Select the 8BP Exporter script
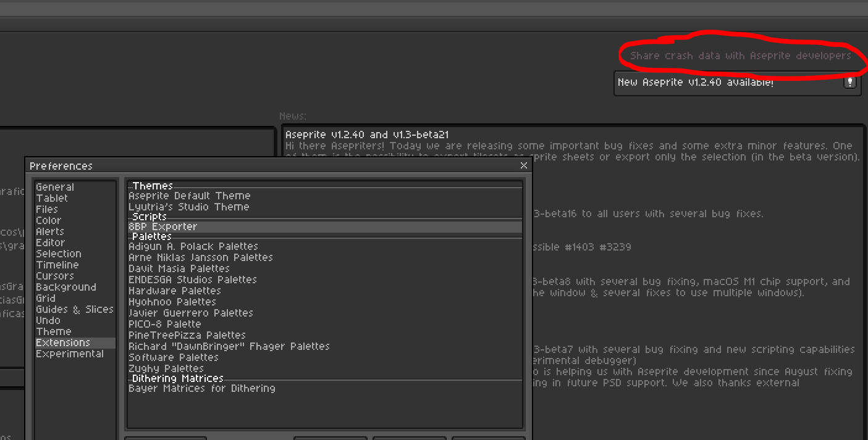The image size is (868, 440). [x=325, y=226]
